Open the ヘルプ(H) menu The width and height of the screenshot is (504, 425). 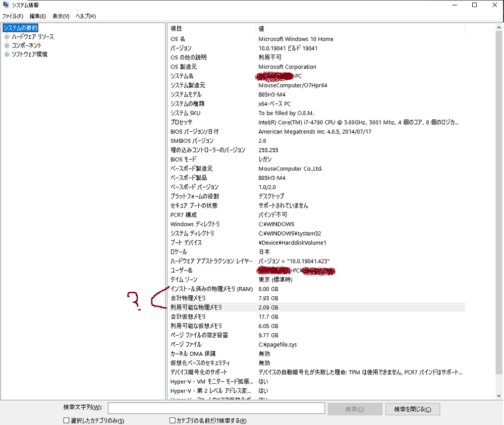pyautogui.click(x=86, y=16)
